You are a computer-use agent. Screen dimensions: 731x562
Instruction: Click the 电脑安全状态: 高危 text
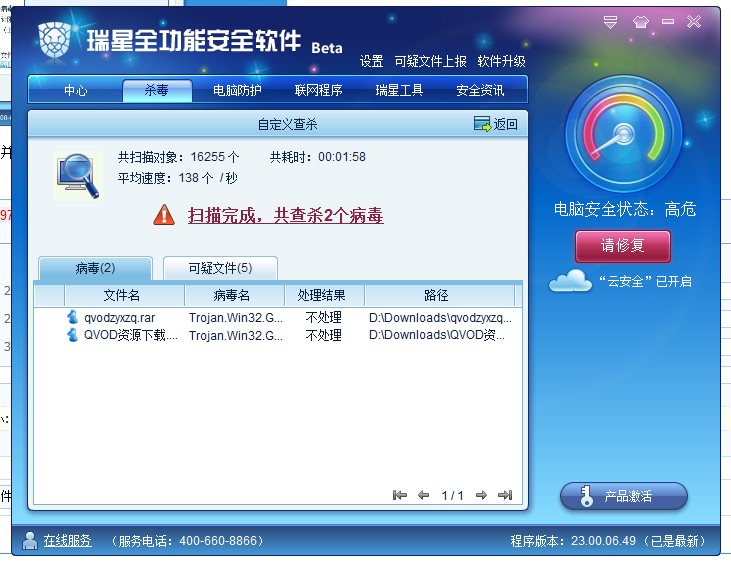point(625,209)
